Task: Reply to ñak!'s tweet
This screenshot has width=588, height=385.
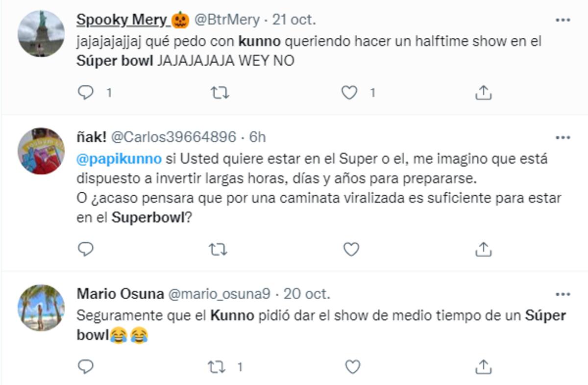Action: [x=86, y=250]
